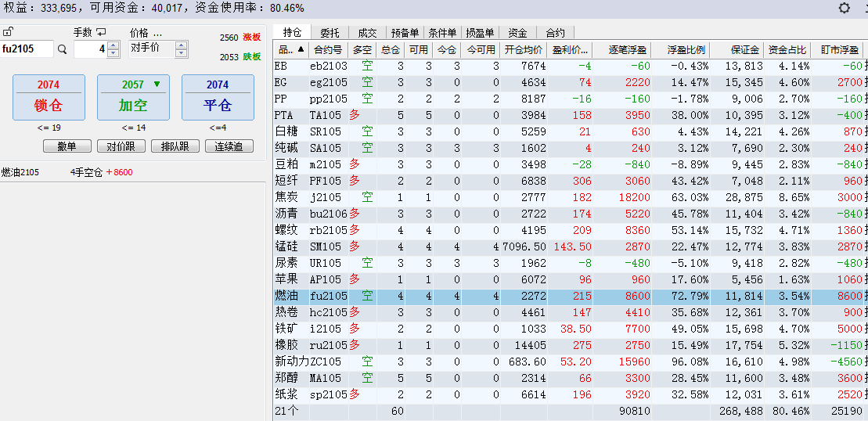Click the return-arrow icon beside 手数

click(x=101, y=32)
